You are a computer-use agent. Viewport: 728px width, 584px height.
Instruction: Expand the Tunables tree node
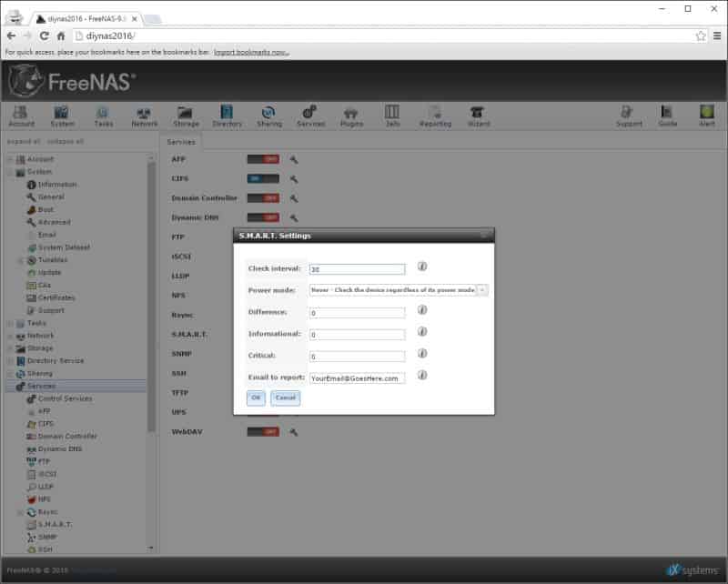pos(20,260)
